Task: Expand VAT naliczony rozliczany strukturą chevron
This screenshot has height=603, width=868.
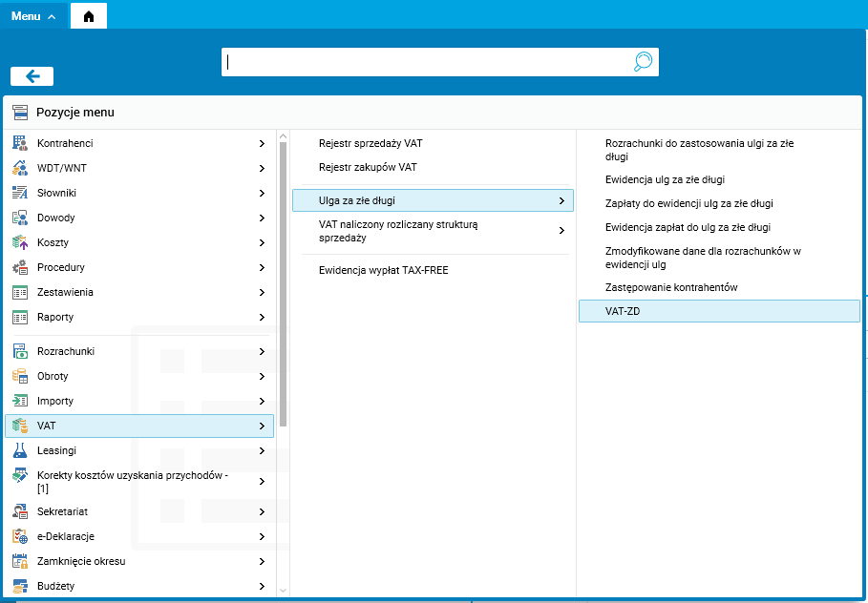Action: pos(561,231)
